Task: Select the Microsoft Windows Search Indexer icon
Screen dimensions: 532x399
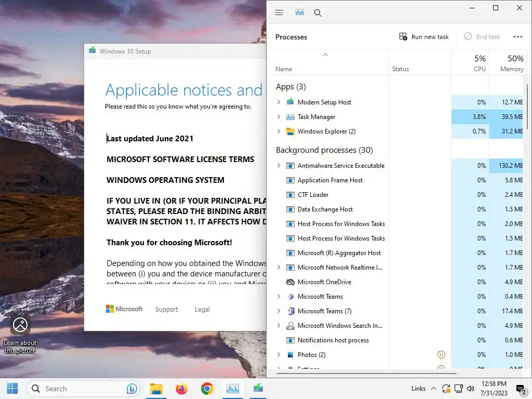Action: pos(290,326)
